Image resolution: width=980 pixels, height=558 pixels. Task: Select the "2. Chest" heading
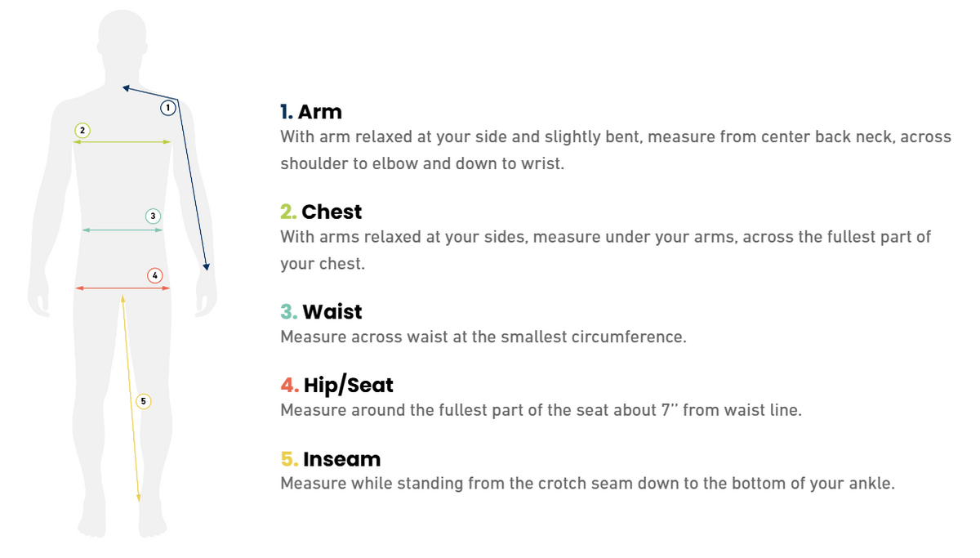pyautogui.click(x=321, y=212)
